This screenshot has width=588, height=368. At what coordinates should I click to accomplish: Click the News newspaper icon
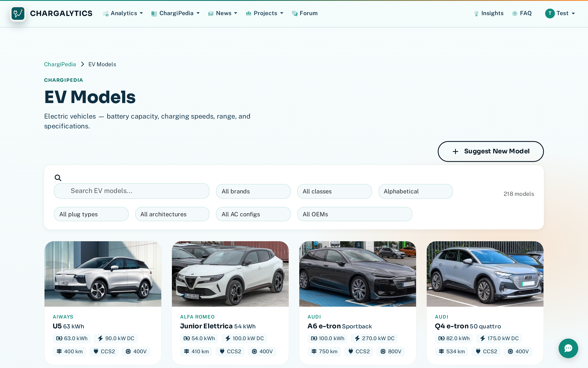[x=211, y=14]
